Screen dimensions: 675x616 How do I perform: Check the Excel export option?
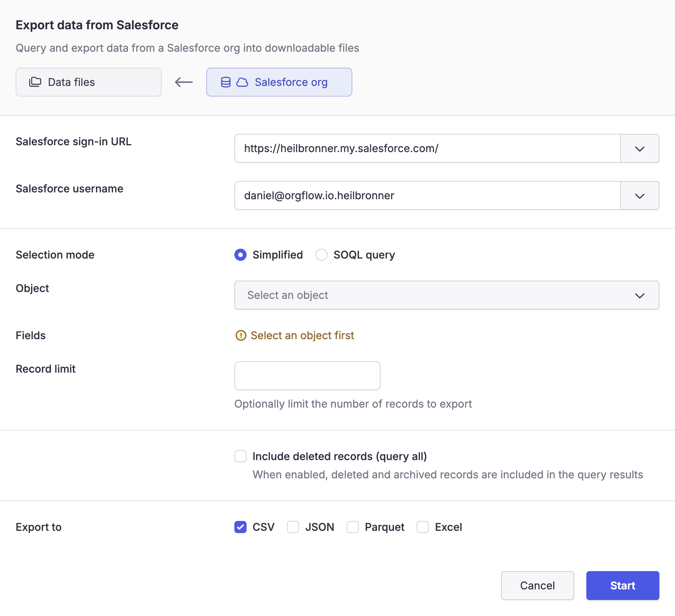coord(423,527)
